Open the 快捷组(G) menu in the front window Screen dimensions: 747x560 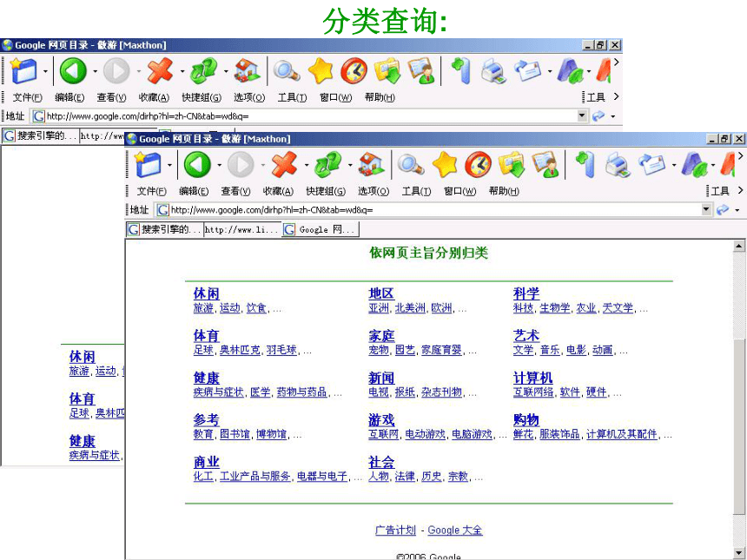tap(326, 191)
